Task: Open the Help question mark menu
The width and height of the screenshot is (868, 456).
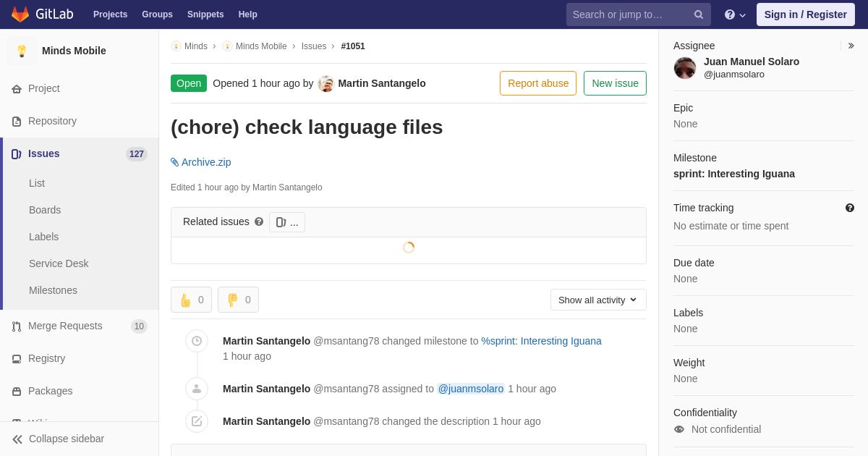Action: [x=735, y=14]
